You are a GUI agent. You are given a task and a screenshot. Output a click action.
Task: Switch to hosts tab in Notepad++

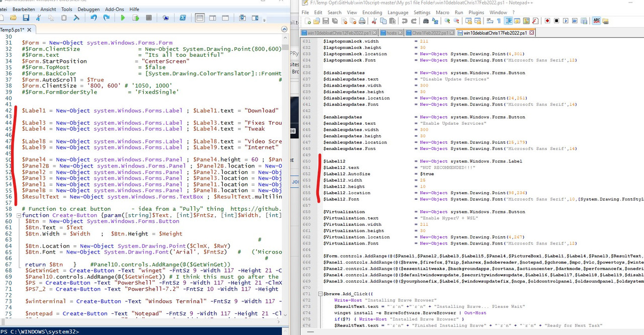click(x=391, y=33)
